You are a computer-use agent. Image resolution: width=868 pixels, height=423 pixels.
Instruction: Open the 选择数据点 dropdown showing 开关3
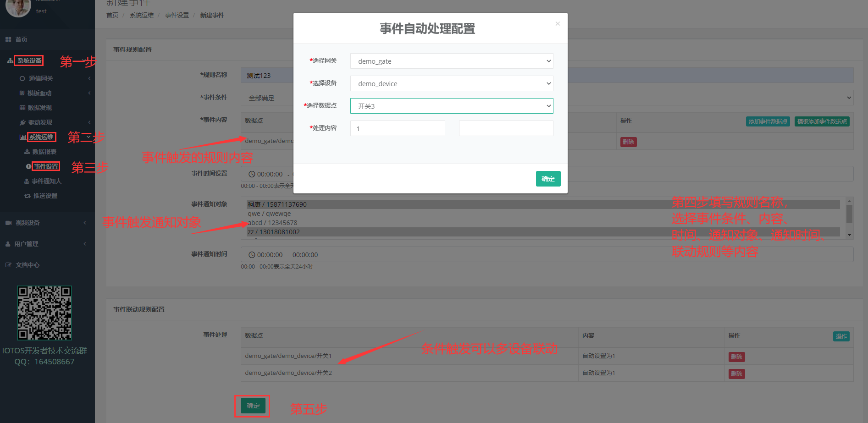tap(451, 105)
